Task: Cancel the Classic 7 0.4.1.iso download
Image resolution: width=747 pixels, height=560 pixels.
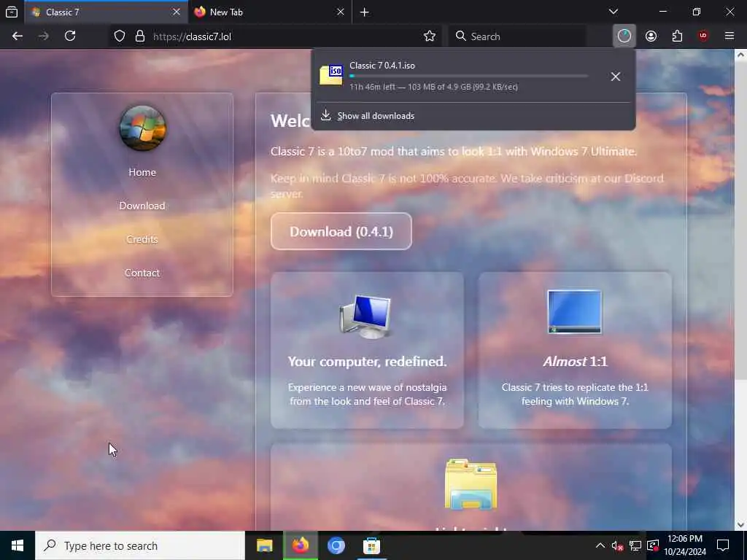Action: (616, 76)
